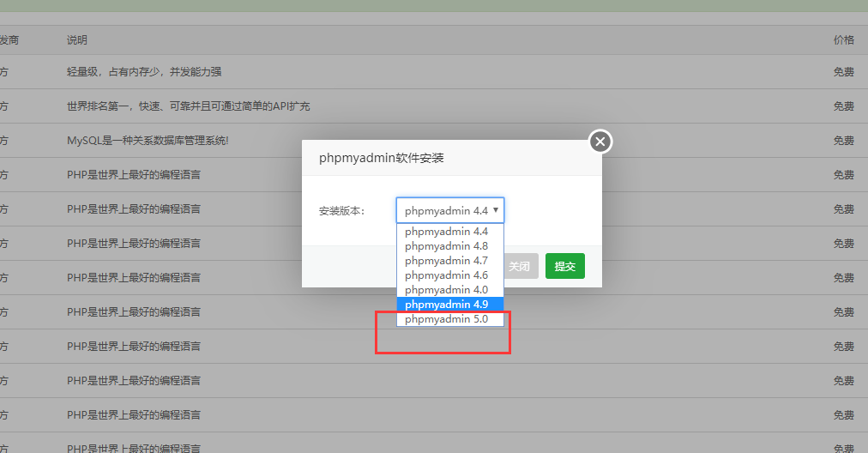
Task: Click the phpmyadmin软件安装 dialog title
Action: click(382, 159)
